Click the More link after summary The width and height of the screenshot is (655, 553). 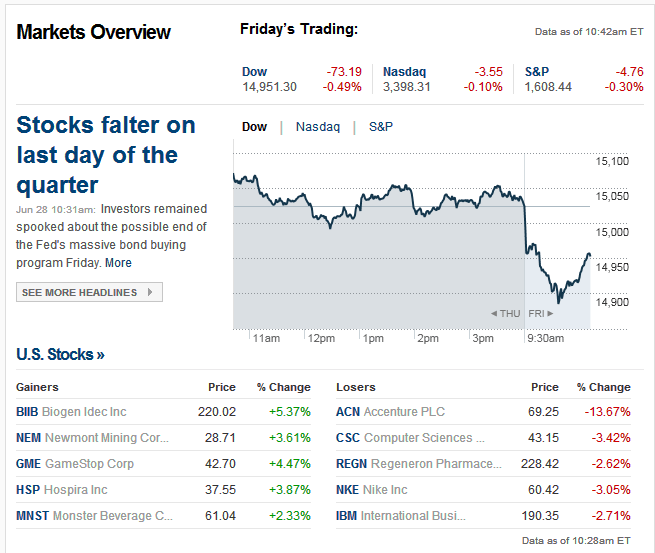coord(118,263)
